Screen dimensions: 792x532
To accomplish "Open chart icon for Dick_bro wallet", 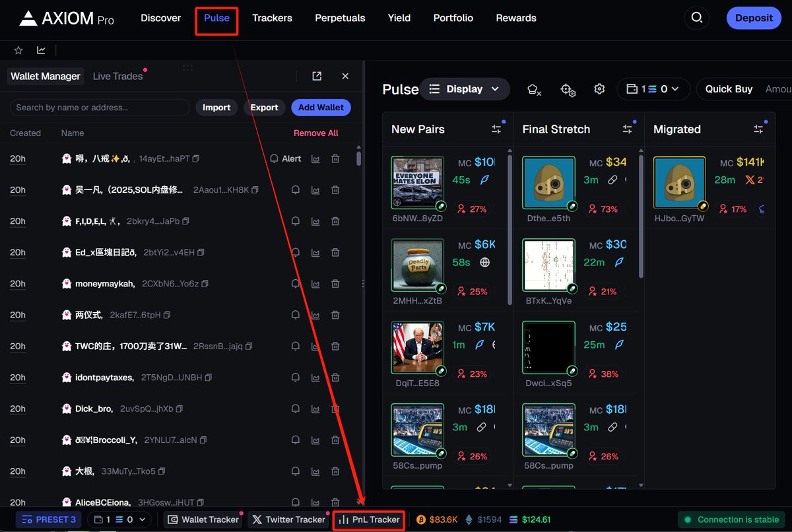I will (315, 409).
